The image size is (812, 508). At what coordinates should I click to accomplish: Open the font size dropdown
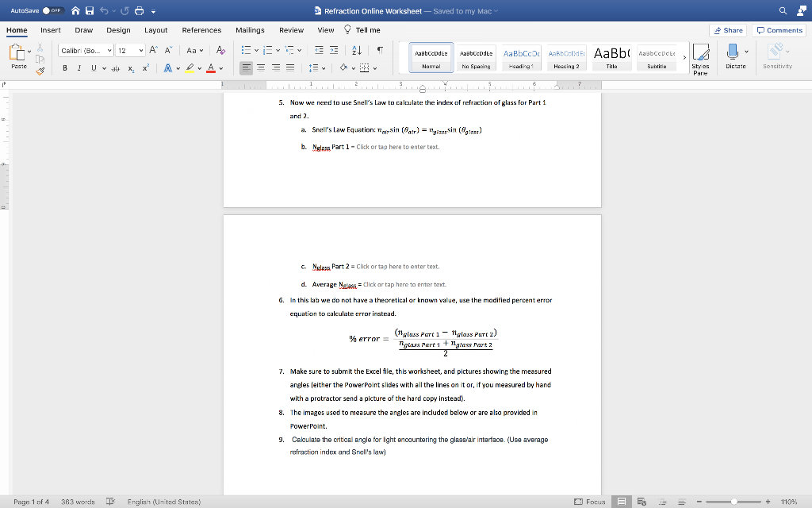tap(141, 50)
